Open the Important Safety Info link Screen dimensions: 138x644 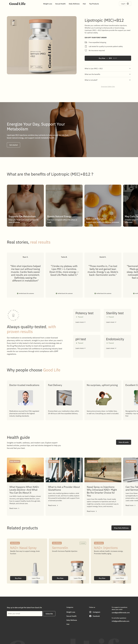(108, 87)
